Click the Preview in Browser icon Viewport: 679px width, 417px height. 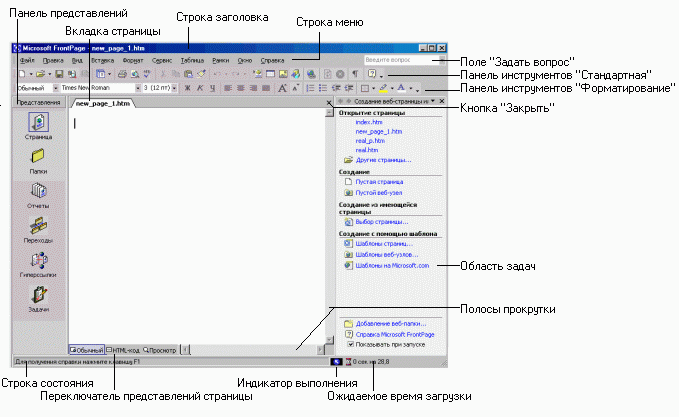tap(135, 74)
